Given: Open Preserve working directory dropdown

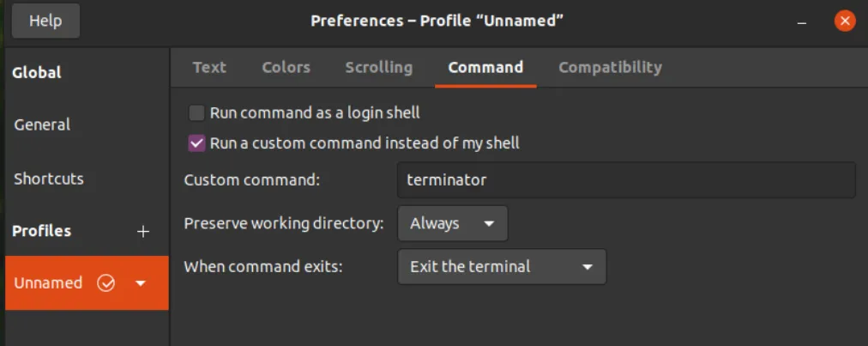Looking at the screenshot, I should pos(453,223).
